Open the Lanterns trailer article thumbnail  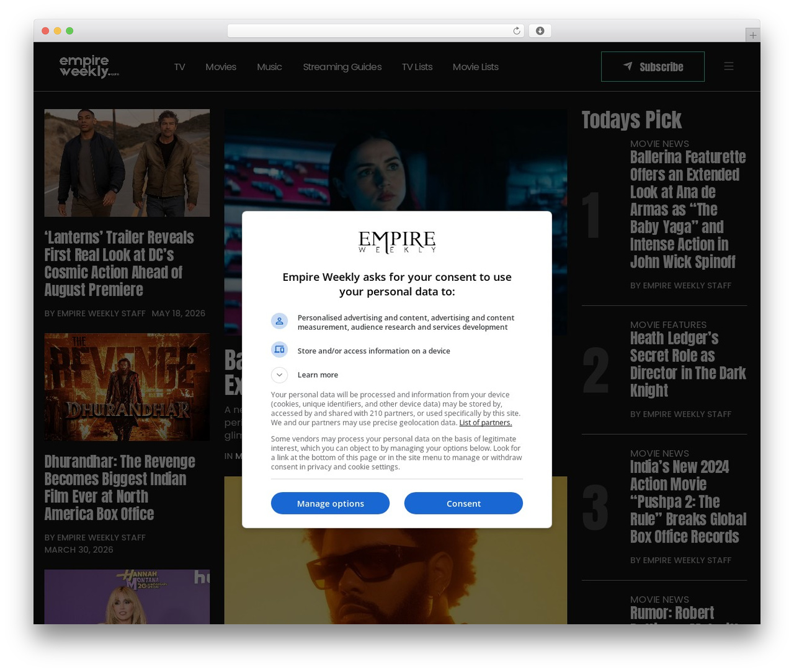click(x=127, y=163)
